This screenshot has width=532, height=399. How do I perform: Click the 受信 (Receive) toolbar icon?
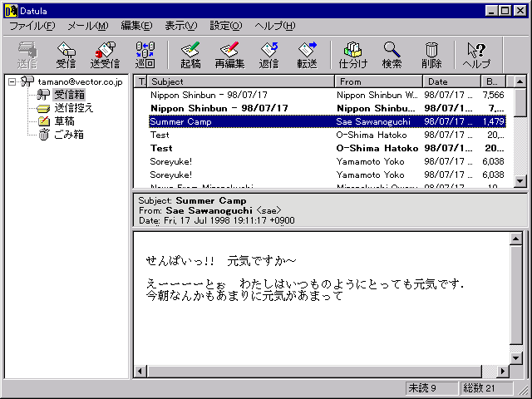(x=66, y=55)
